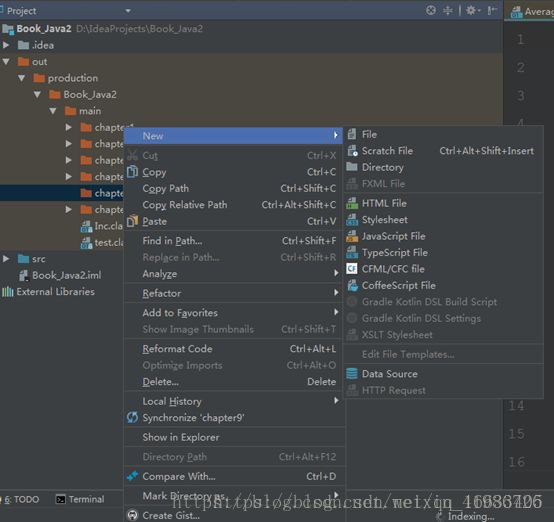The image size is (554, 522).
Task: Click the Scratch File icon
Action: tap(352, 151)
